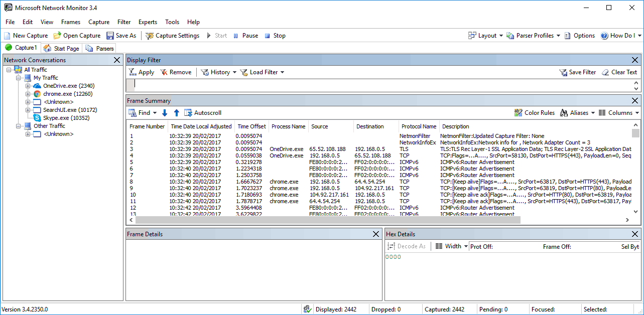Close Display Filter panel
Image resolution: width=644 pixels, height=315 pixels.
[635, 60]
